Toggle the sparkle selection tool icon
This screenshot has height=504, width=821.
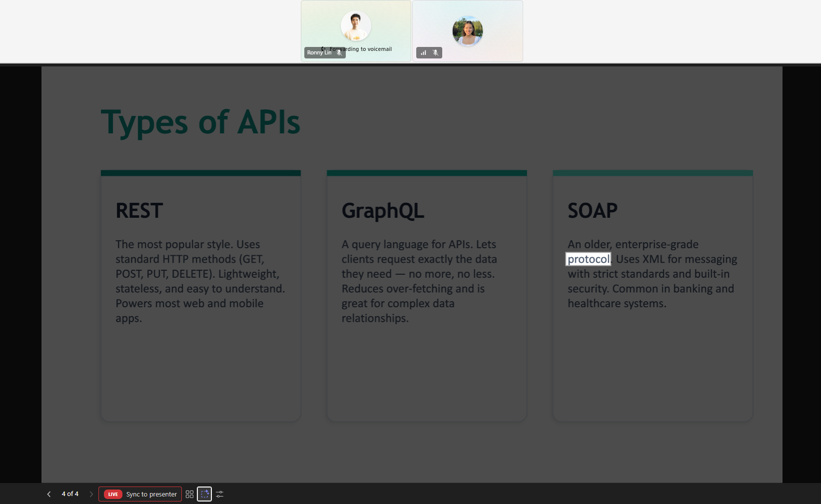[x=204, y=494]
